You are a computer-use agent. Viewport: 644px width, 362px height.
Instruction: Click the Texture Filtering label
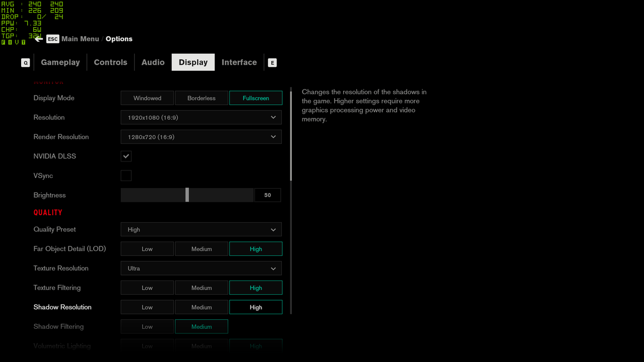pyautogui.click(x=57, y=288)
